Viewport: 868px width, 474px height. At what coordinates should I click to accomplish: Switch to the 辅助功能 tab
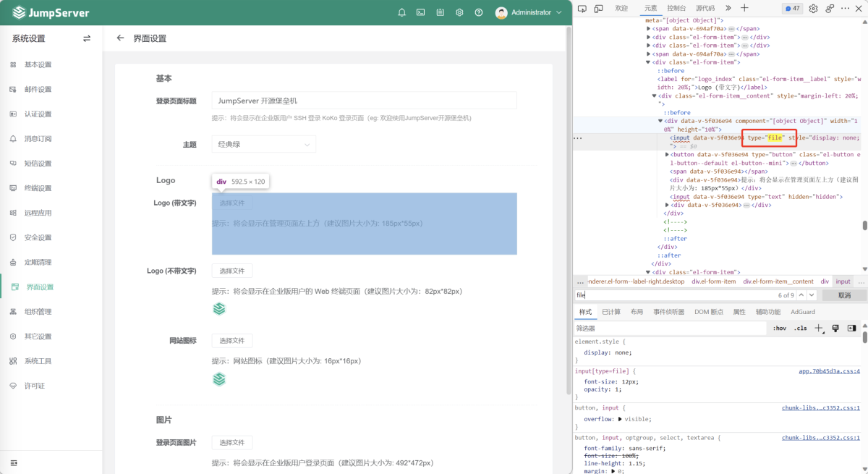coord(768,312)
